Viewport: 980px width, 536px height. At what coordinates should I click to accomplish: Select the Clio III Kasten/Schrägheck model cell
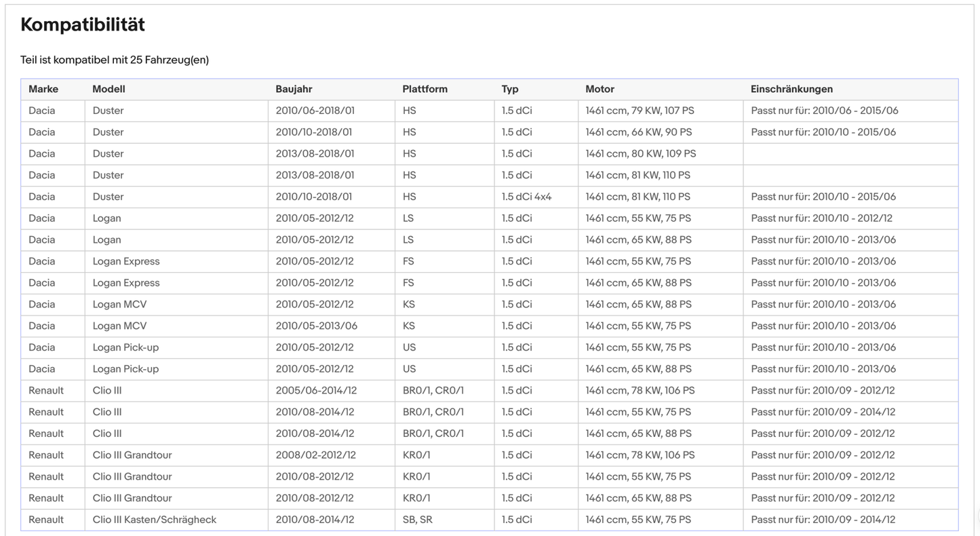click(176, 520)
